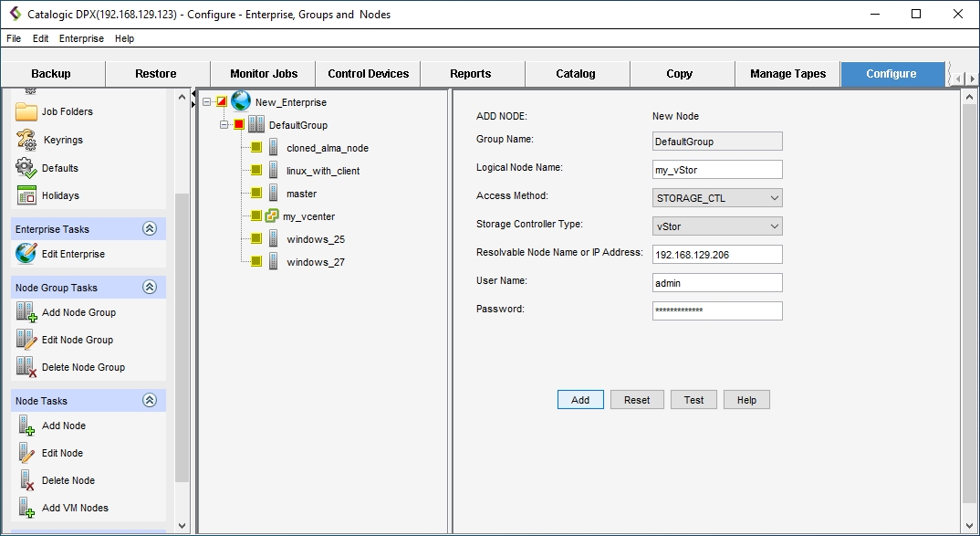Click the Edit Enterprise globe icon
980x536 pixels.
[26, 254]
